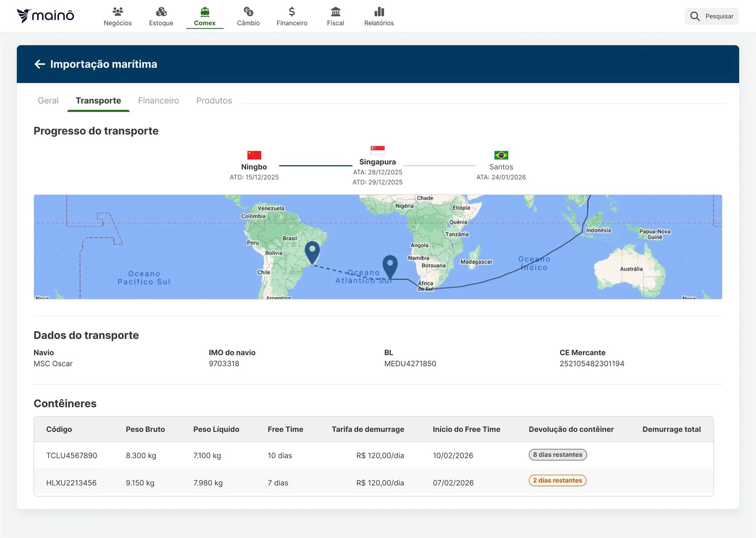Select the Transporte tab
The image size is (756, 538).
tap(98, 101)
